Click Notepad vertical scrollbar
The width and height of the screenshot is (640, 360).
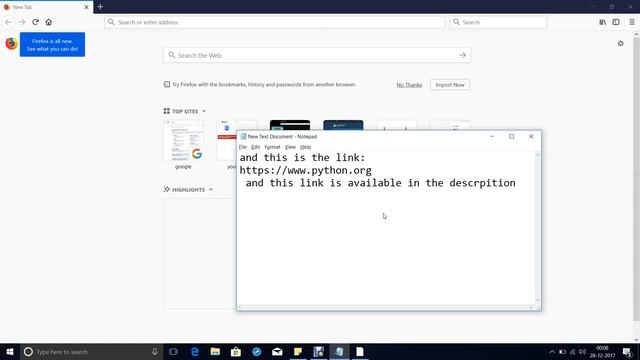(x=538, y=228)
